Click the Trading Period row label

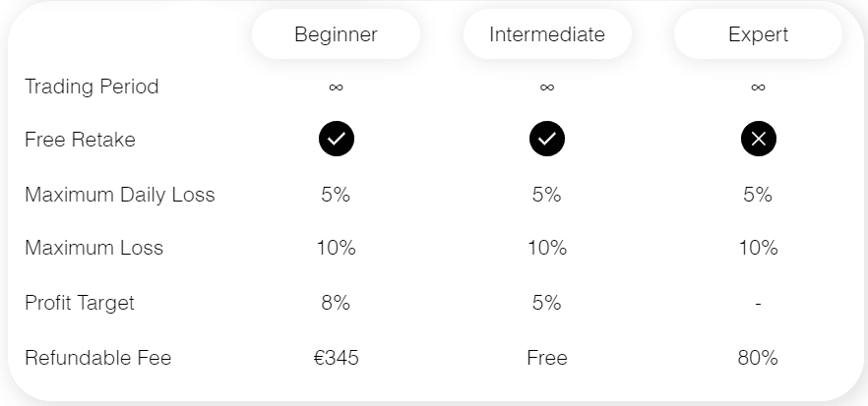click(x=92, y=87)
